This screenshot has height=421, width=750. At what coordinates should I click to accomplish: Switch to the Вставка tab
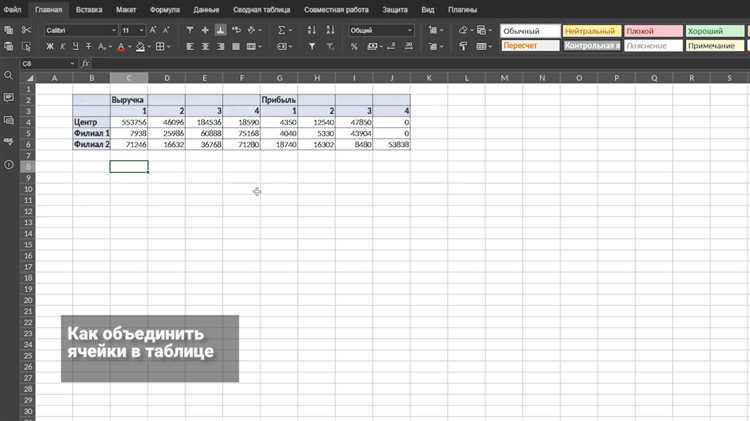[89, 10]
